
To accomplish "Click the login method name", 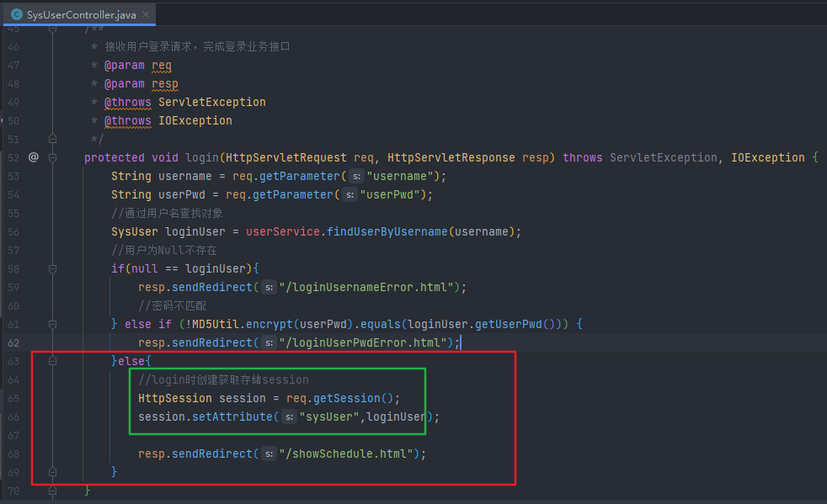I will (202, 157).
